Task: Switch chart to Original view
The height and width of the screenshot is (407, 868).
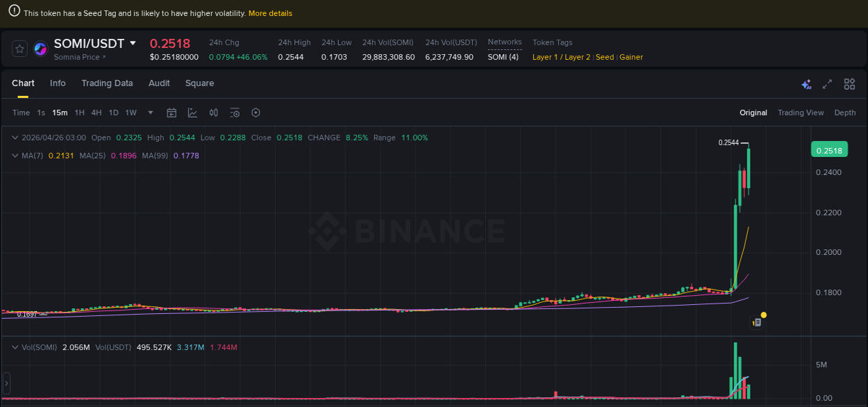Action: pyautogui.click(x=753, y=113)
